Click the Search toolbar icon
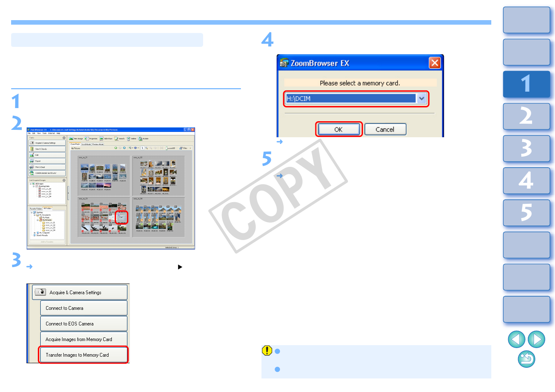555x392 pixels. (116, 138)
